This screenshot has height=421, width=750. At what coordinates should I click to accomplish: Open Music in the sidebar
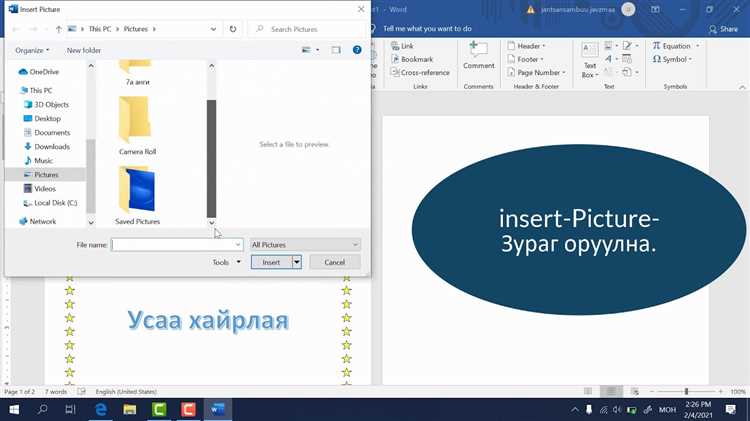(38, 161)
